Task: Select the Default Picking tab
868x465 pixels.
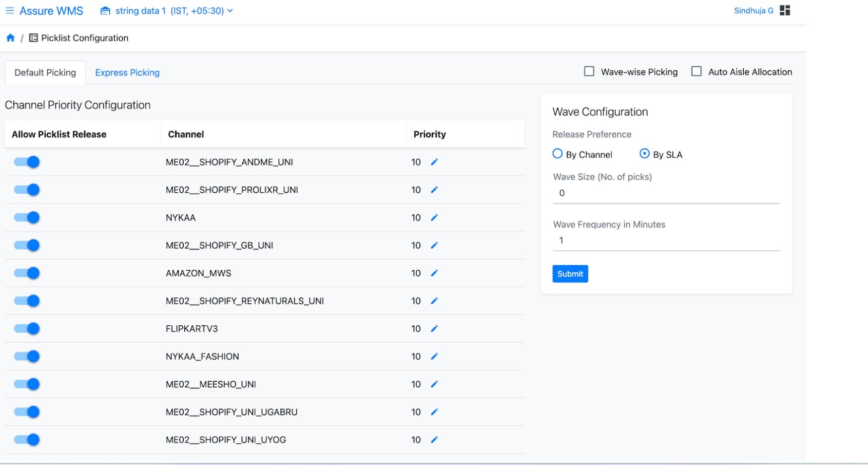Action: pyautogui.click(x=45, y=72)
